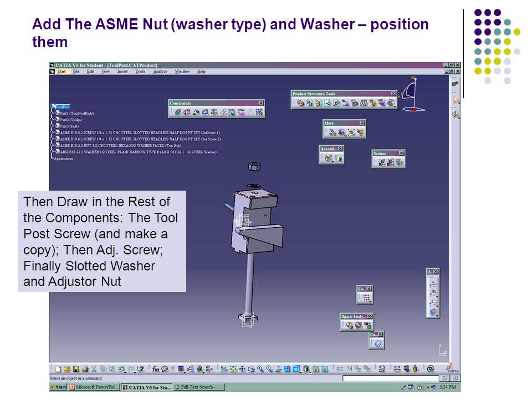Viewport: 532px width, 399px height.
Task: Expand the 1/2 STEEL Washer tree node
Action: coord(53,152)
